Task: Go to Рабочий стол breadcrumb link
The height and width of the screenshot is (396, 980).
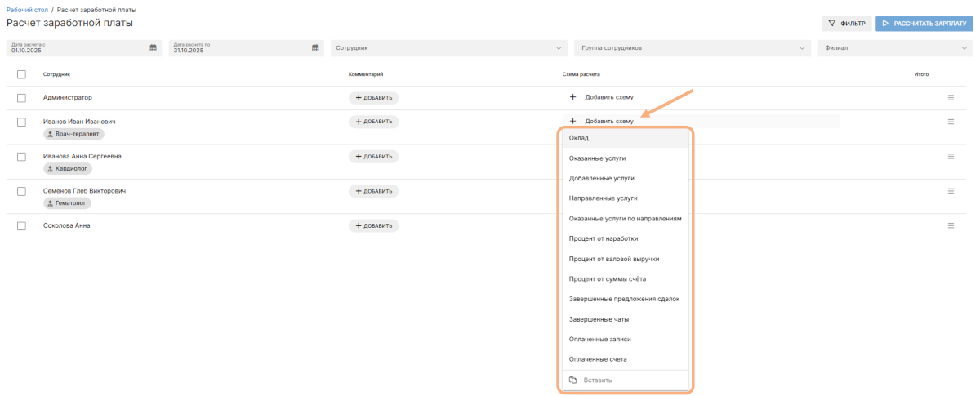Action: coord(26,9)
